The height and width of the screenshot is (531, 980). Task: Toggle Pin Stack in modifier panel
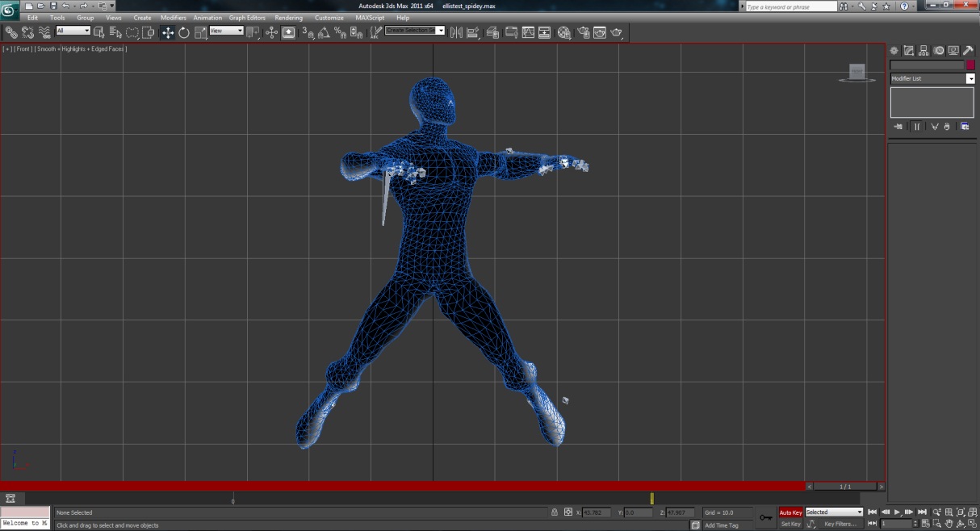click(x=898, y=127)
